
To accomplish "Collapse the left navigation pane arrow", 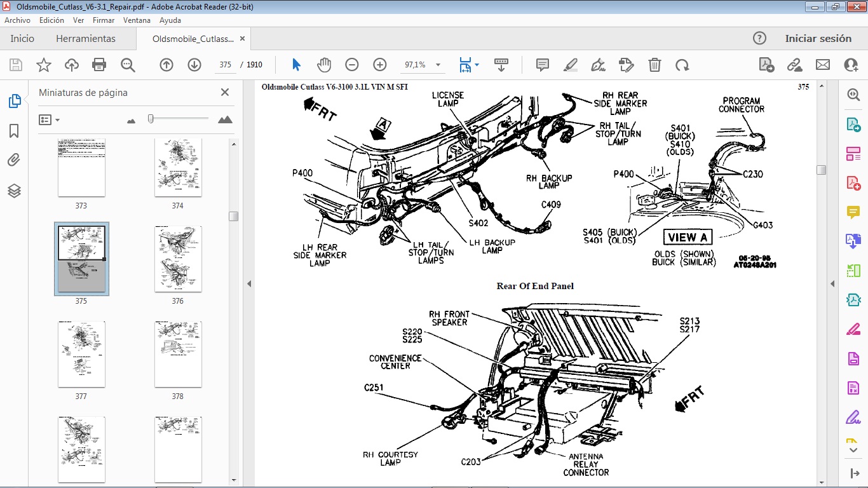I will point(249,283).
